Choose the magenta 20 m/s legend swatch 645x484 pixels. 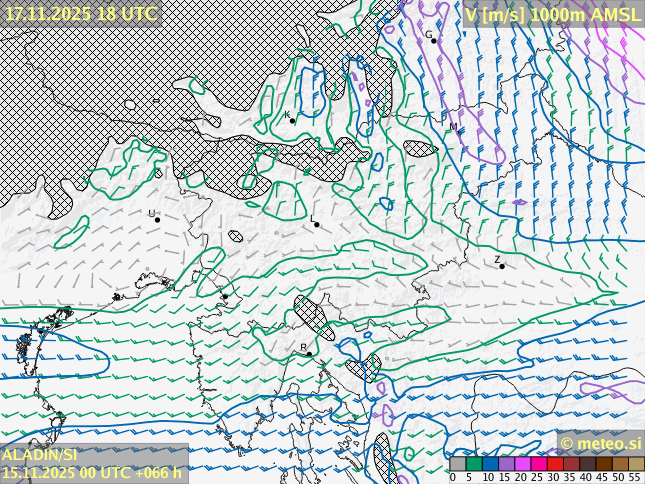coord(522,463)
